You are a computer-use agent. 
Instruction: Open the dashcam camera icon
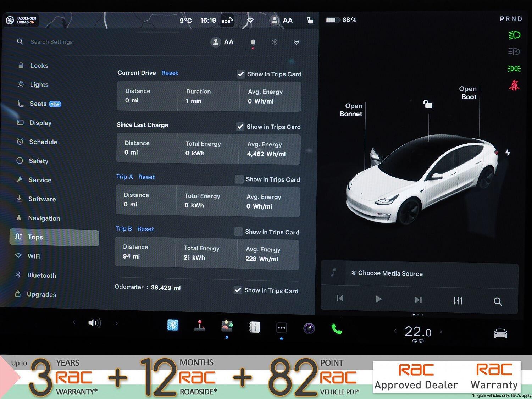(x=309, y=328)
